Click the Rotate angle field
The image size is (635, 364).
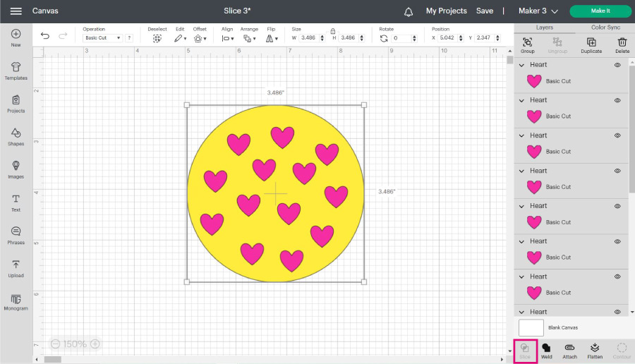tap(401, 38)
